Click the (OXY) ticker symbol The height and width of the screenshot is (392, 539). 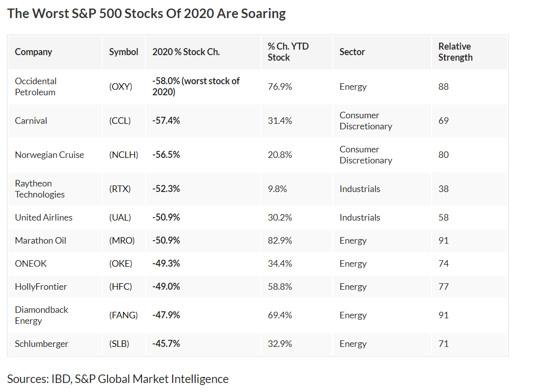[120, 87]
